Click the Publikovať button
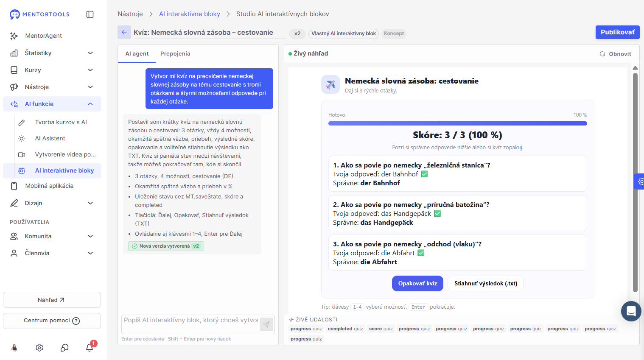 coord(617,32)
